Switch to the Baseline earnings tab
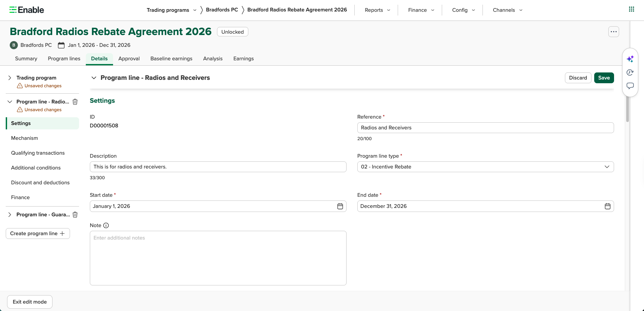The width and height of the screenshot is (644, 311). 171,59
